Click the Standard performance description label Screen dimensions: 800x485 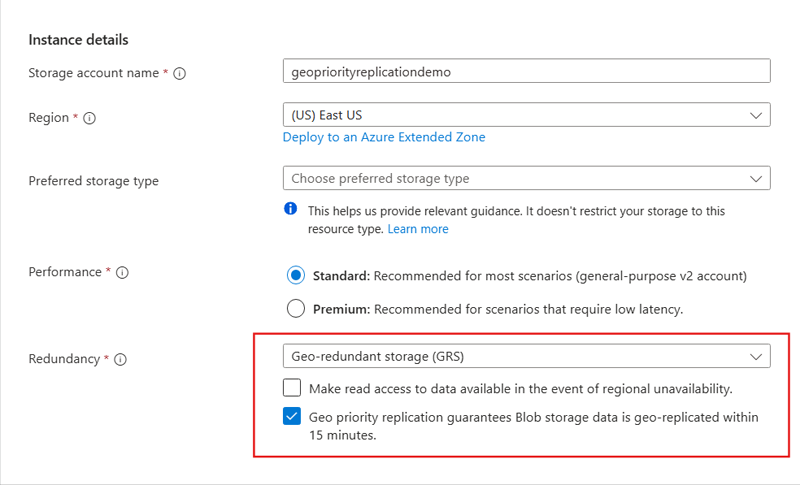[529, 275]
